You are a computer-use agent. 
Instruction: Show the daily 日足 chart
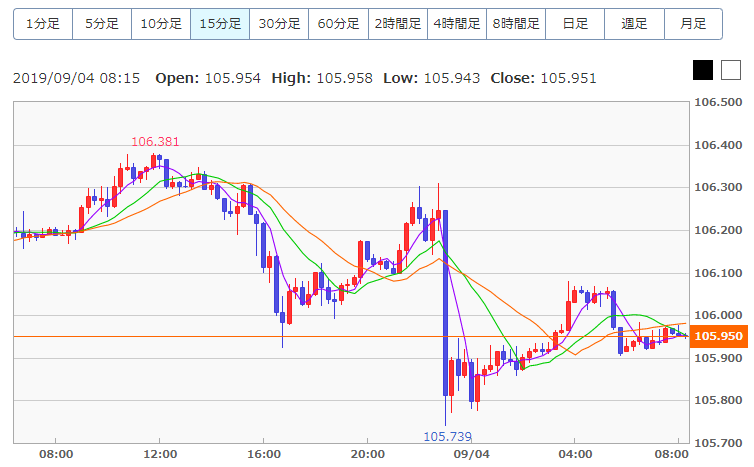(x=575, y=23)
